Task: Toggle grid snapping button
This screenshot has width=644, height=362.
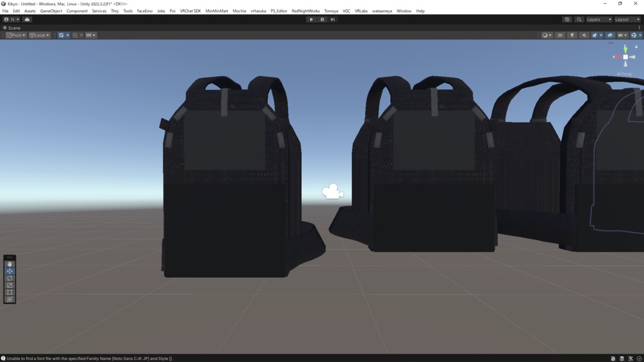Action: click(75, 35)
